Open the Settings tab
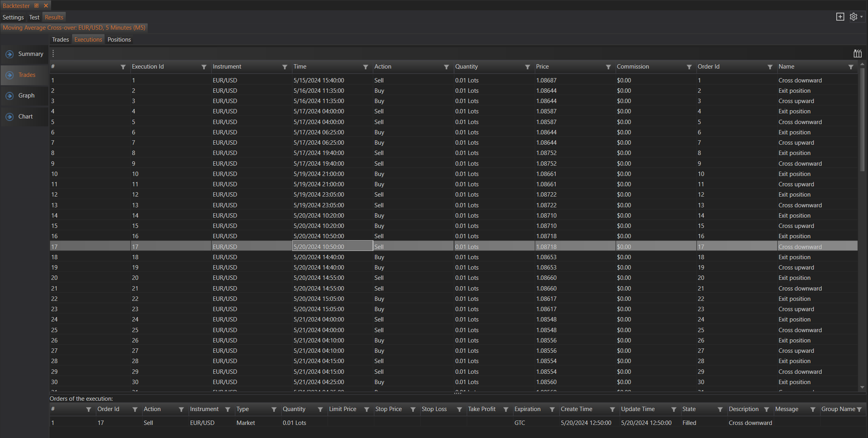Image resolution: width=868 pixels, height=438 pixels. (13, 17)
